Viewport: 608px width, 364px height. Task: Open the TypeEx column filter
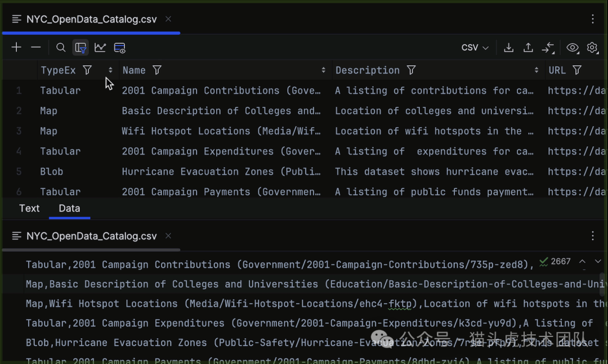click(87, 70)
